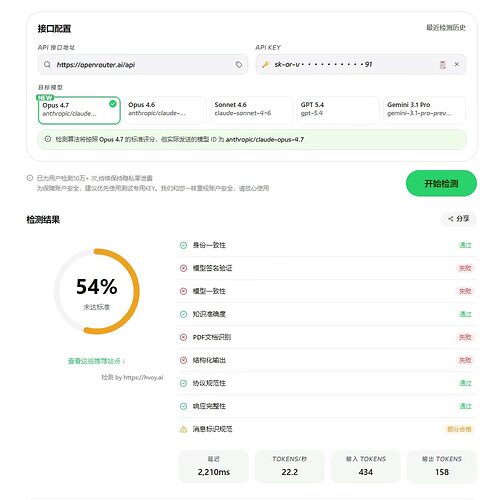Click the latency card showing 2,210ms

(214, 466)
